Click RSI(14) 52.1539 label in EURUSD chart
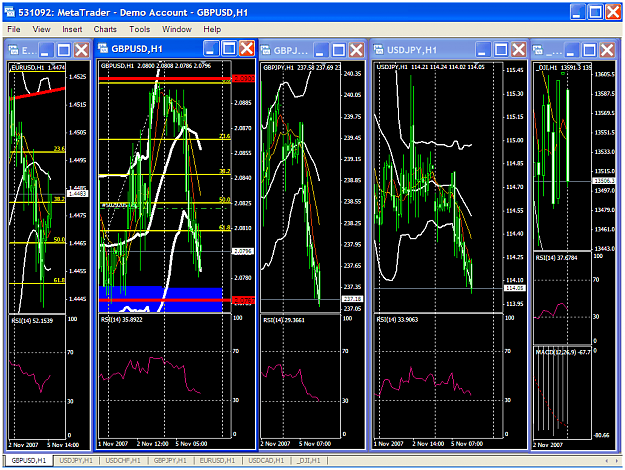 click(x=32, y=321)
